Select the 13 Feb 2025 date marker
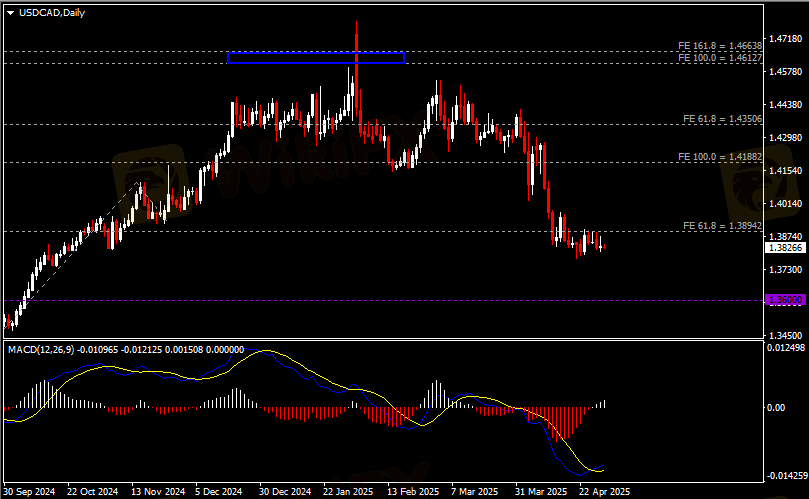 coord(411,492)
